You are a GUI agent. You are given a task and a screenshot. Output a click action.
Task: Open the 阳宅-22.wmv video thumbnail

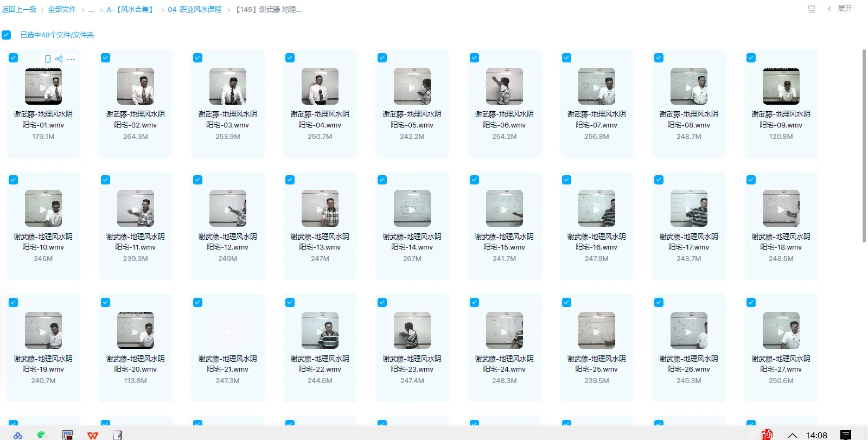pyautogui.click(x=320, y=330)
